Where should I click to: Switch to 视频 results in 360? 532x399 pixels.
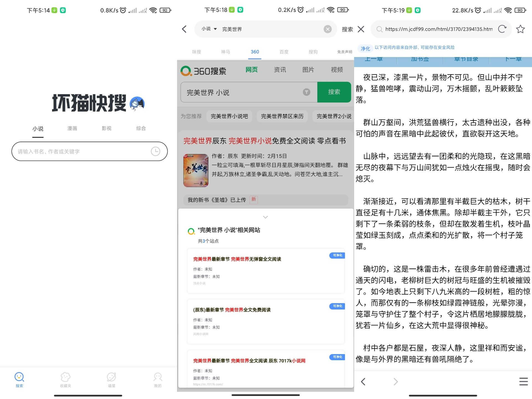tap(337, 70)
